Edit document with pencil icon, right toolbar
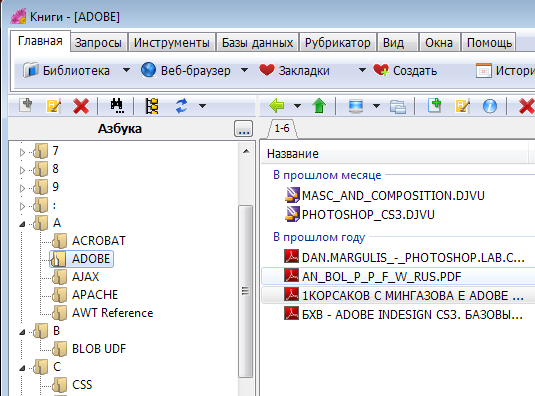The height and width of the screenshot is (396, 535). [x=462, y=106]
